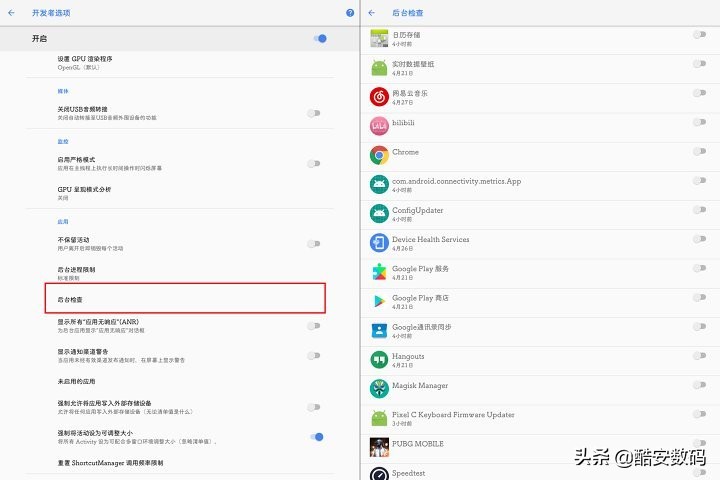Tap the ConfigUpdater app icon
This screenshot has height=480, width=720.
[379, 214]
